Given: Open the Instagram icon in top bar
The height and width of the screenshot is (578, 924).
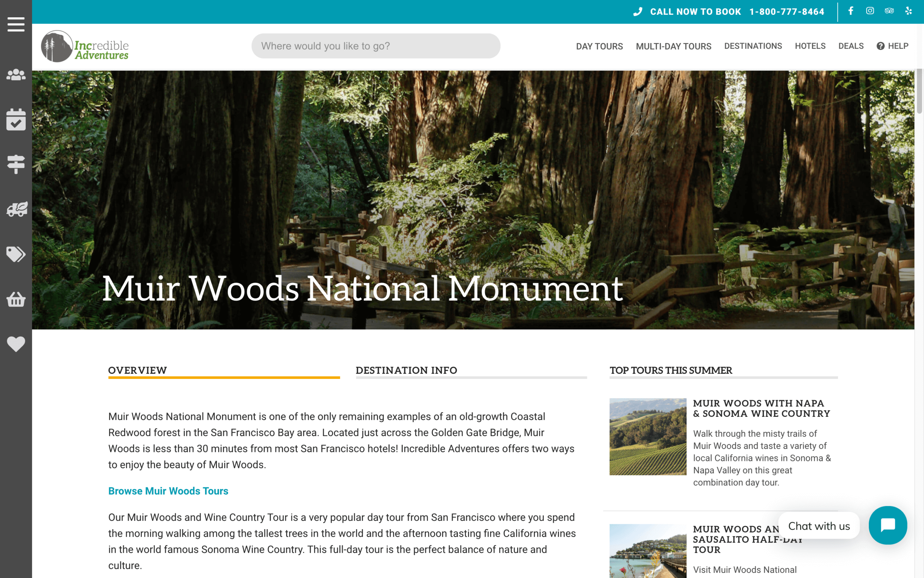Looking at the screenshot, I should click(870, 11).
